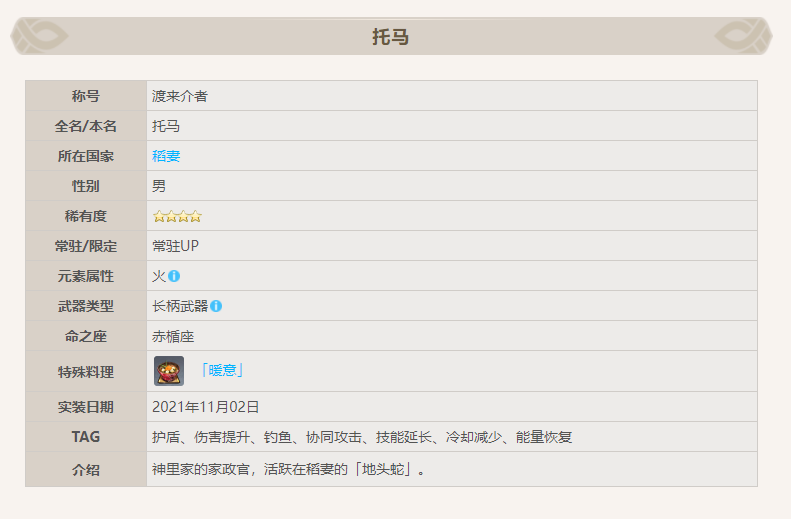
Task: Click the 2021年11月02日 release date
Action: tap(206, 407)
